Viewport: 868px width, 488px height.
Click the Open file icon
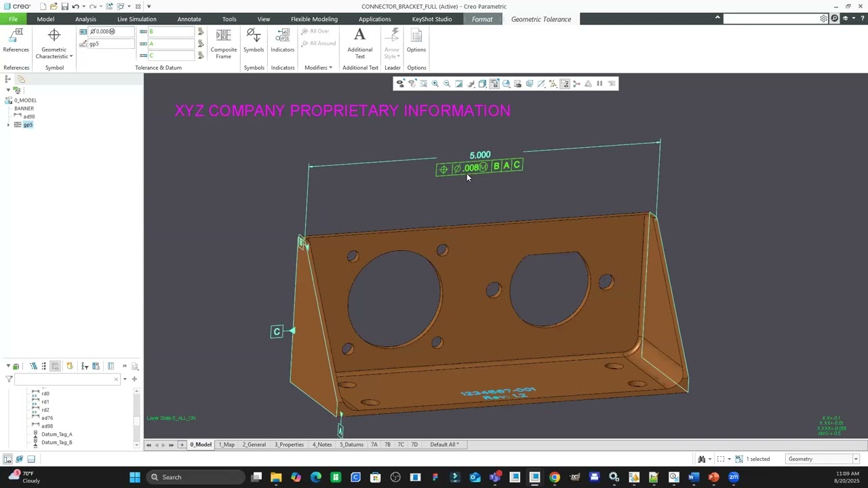[x=54, y=6]
